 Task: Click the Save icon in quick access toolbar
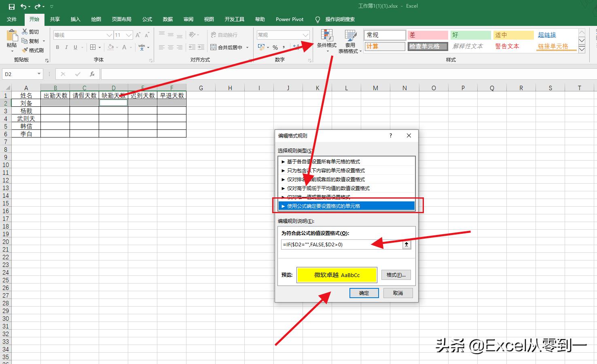(11, 6)
